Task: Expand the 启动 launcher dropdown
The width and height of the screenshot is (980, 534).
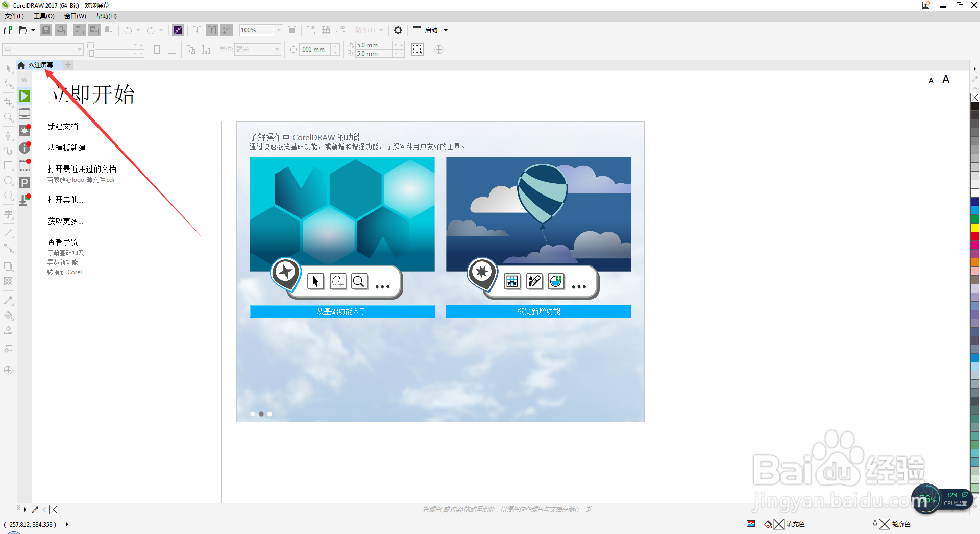Action: (x=446, y=30)
